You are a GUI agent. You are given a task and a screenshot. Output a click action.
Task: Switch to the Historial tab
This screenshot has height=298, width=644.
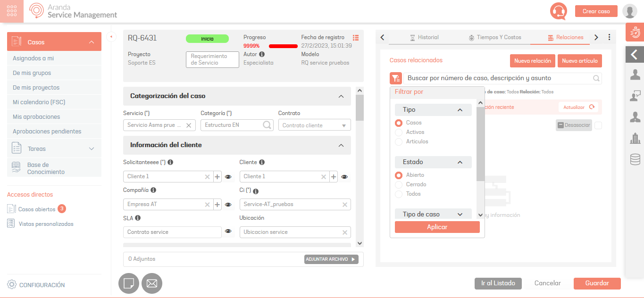(424, 37)
